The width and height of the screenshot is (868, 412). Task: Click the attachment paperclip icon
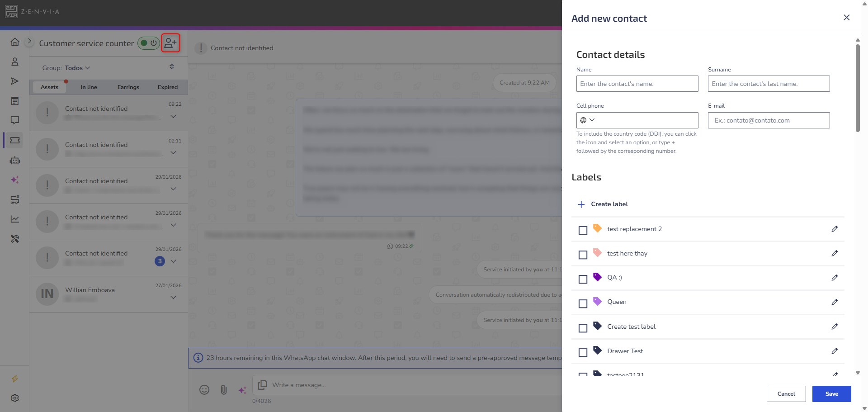(x=224, y=389)
